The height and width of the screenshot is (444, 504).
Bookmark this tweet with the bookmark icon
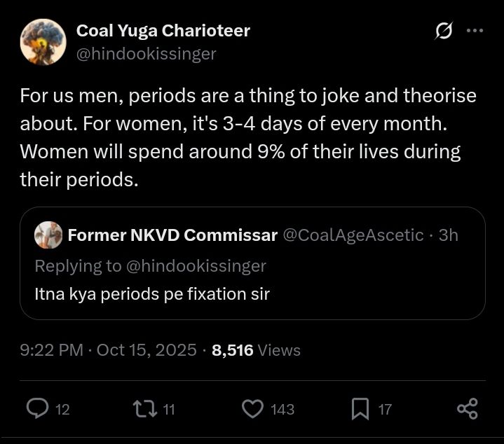pos(360,409)
